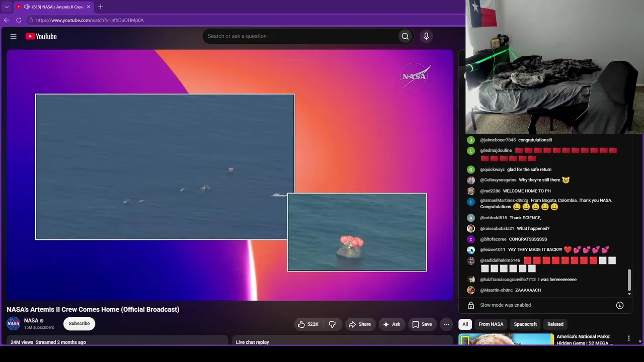Click @raissabatista21 avatar in chat
This screenshot has width=644, height=362.
pyautogui.click(x=471, y=229)
